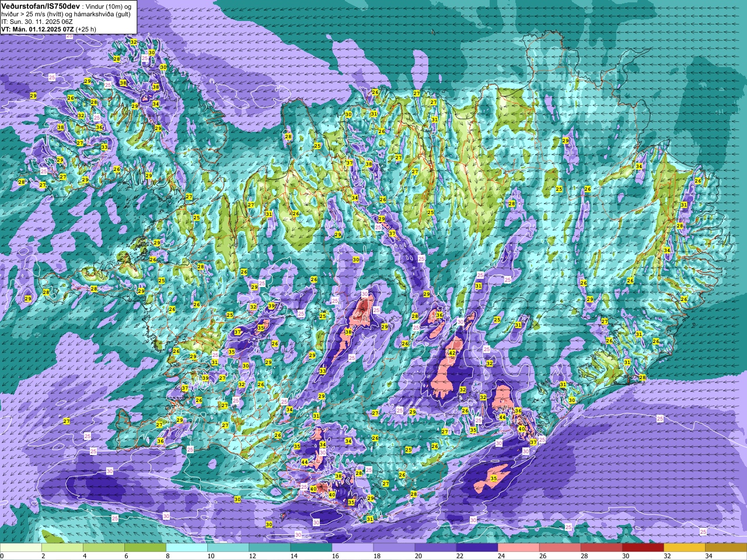Pick the dark red 30–32 legend swatch
The height and width of the screenshot is (560, 747).
[643, 548]
